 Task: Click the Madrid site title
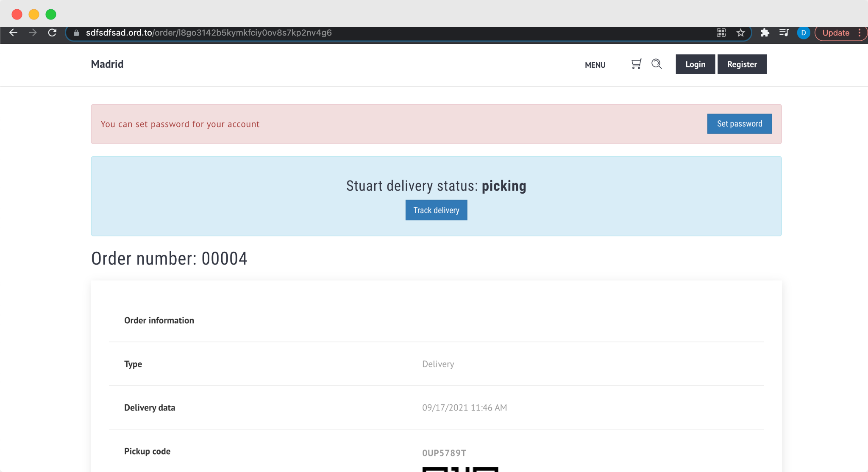pos(107,64)
